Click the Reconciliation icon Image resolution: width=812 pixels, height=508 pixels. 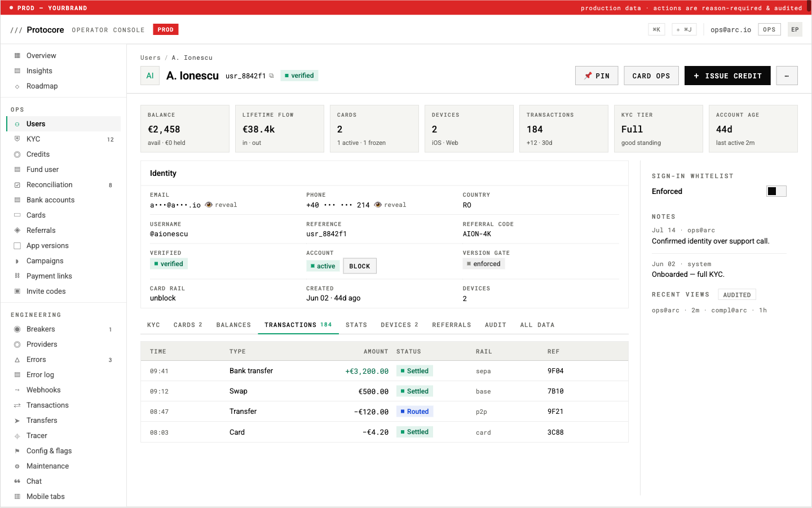click(17, 185)
